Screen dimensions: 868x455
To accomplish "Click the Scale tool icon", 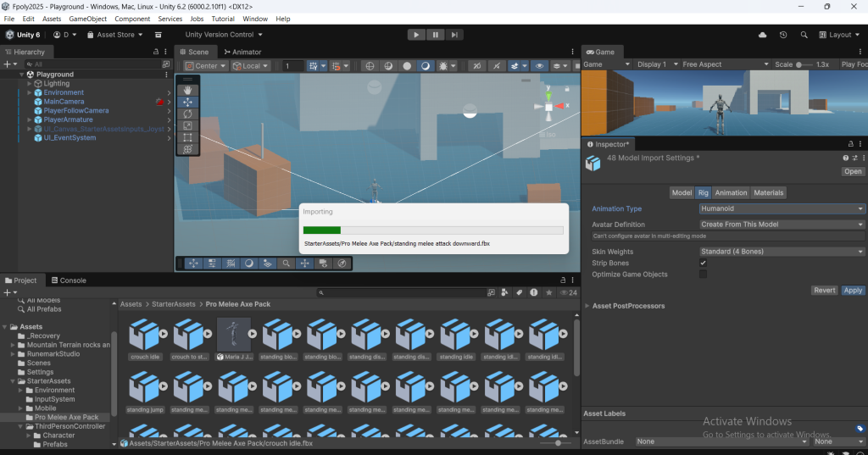I will [187, 125].
